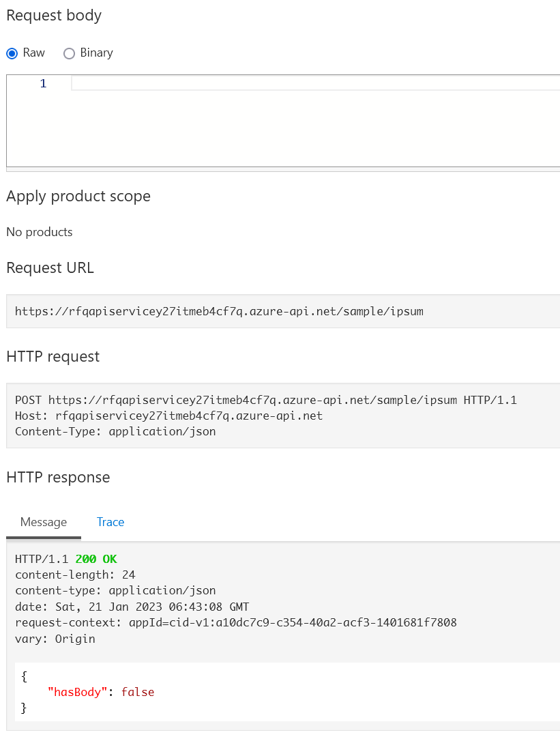
Task: Switch to the Message tab
Action: tap(43, 521)
